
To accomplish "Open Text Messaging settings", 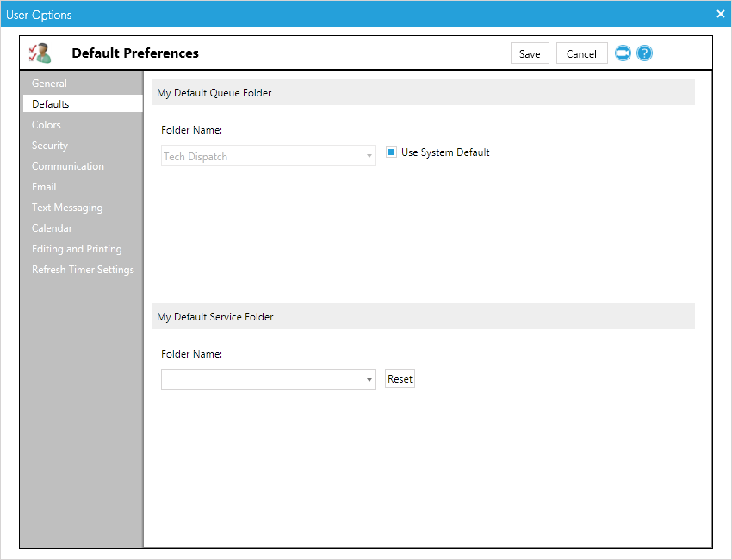I will 67,208.
